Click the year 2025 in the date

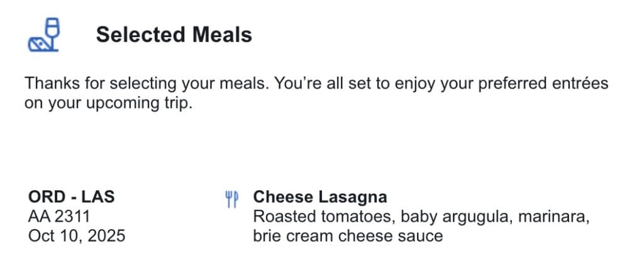point(107,236)
